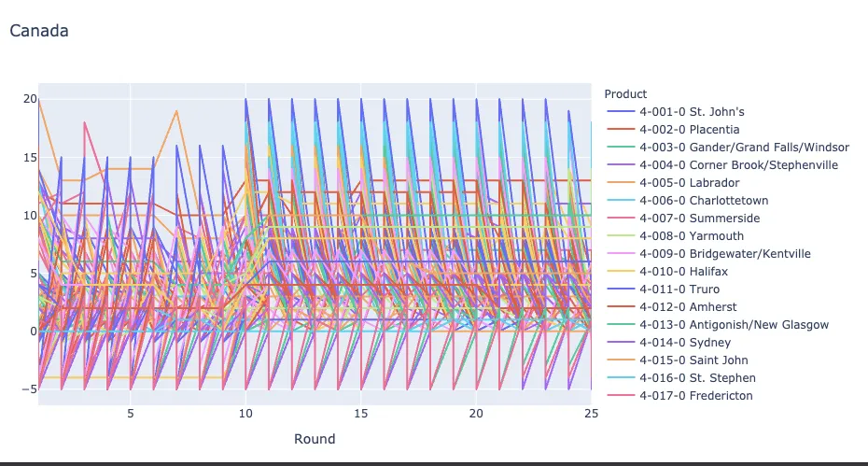
Task: Click the Canada chart title
Action: pyautogui.click(x=39, y=31)
